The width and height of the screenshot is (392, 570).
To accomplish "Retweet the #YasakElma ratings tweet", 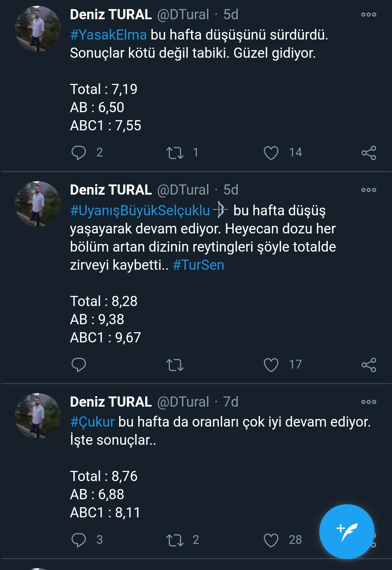I will tap(175, 152).
